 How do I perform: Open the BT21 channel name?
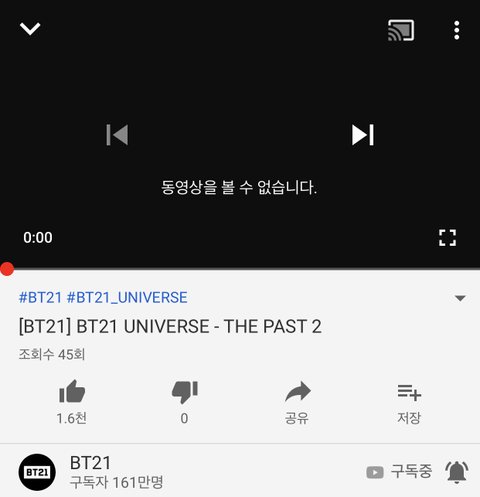pos(90,463)
